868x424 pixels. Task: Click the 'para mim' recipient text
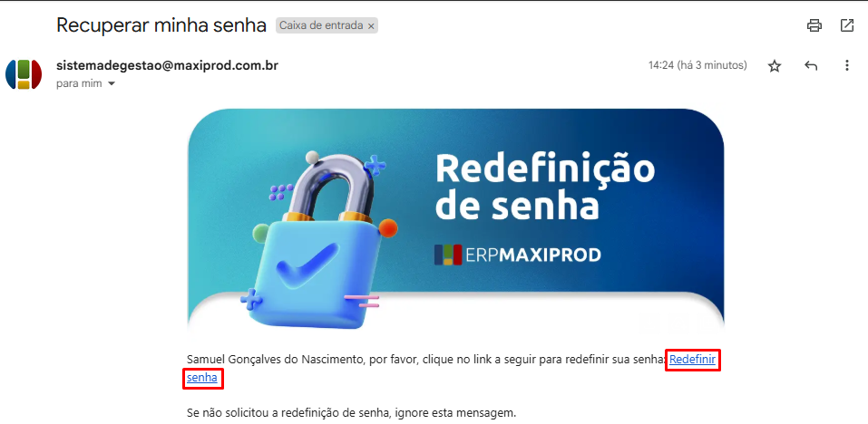pos(79,84)
